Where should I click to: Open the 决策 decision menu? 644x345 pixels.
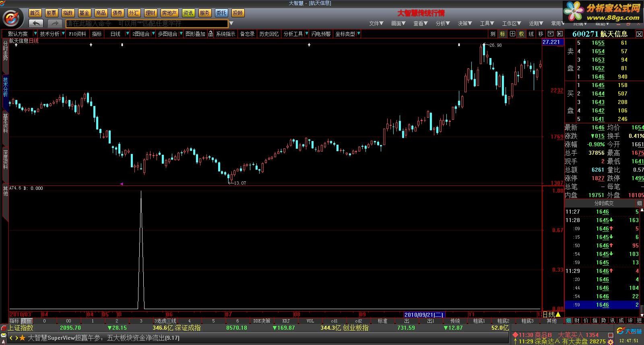pyautogui.click(x=464, y=23)
